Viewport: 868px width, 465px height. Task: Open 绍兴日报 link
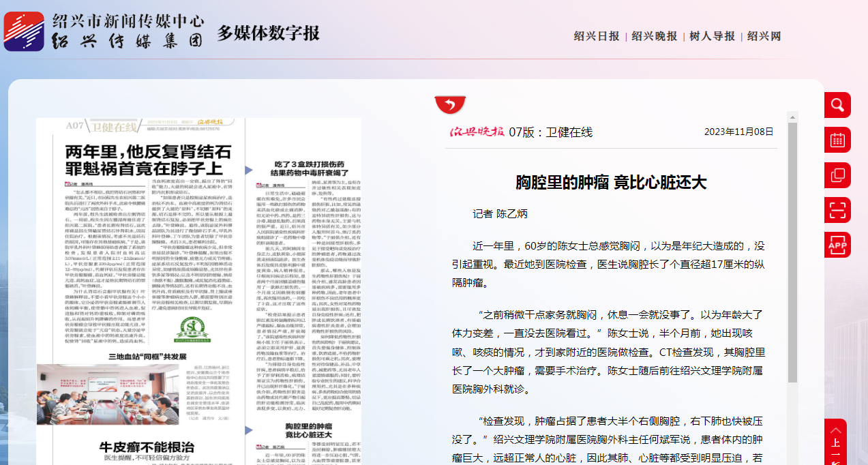tap(597, 36)
